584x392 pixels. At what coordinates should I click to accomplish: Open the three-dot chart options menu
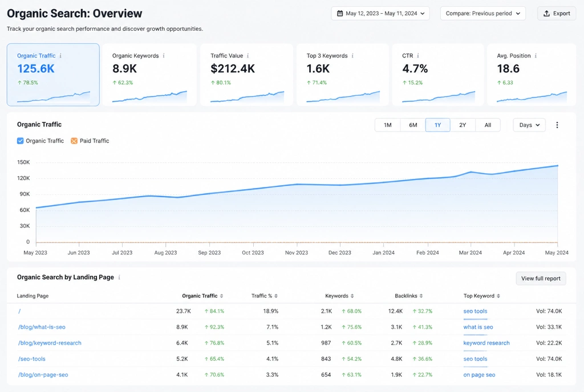tap(557, 125)
